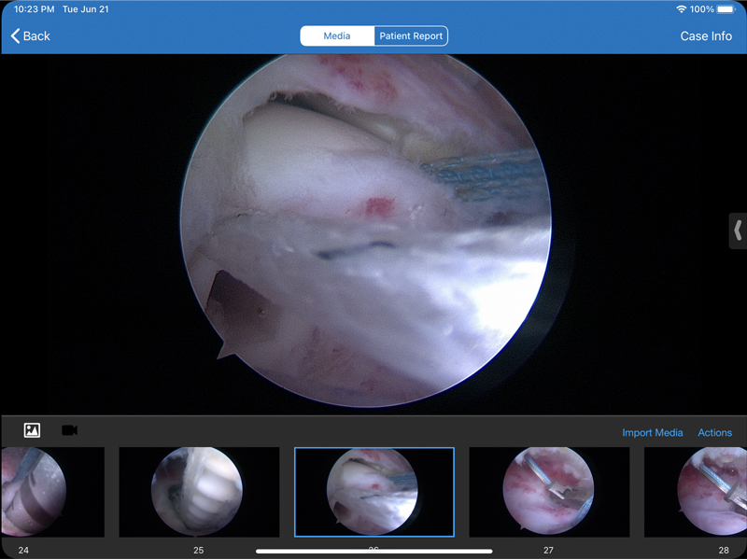Select thumbnail number 25
The height and width of the screenshot is (560, 747).
pyautogui.click(x=199, y=492)
